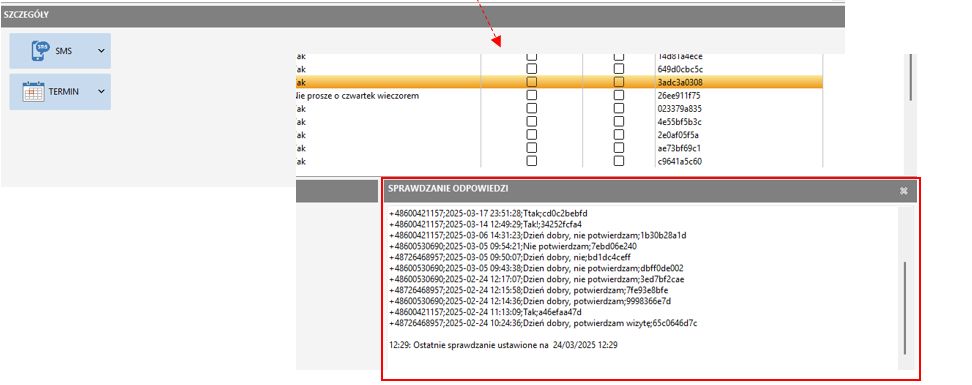Image resolution: width=972 pixels, height=385 pixels.
Task: Click the TERMIN calendar icon
Action: pyautogui.click(x=33, y=92)
